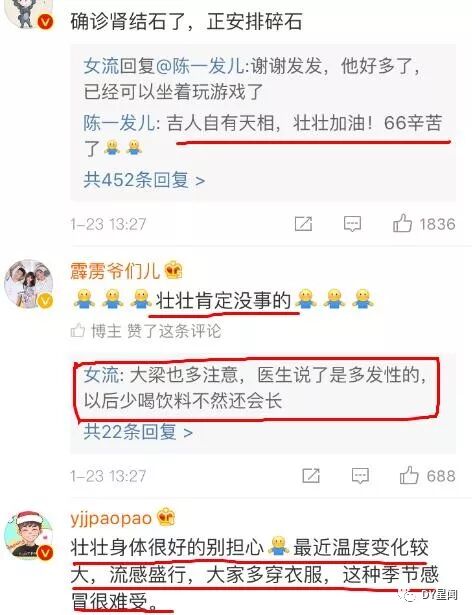Reply to the 霹雳爷们儿 comment via bubble icon

(360, 476)
